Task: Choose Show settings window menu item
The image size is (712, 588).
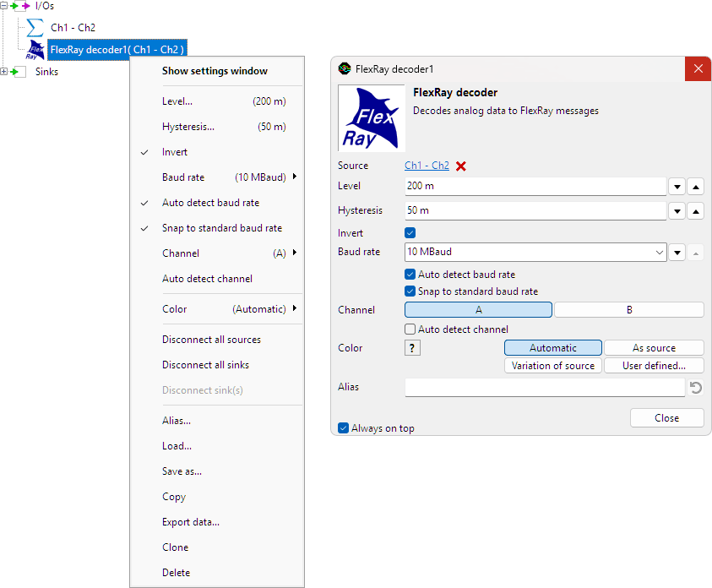Action: click(x=217, y=71)
